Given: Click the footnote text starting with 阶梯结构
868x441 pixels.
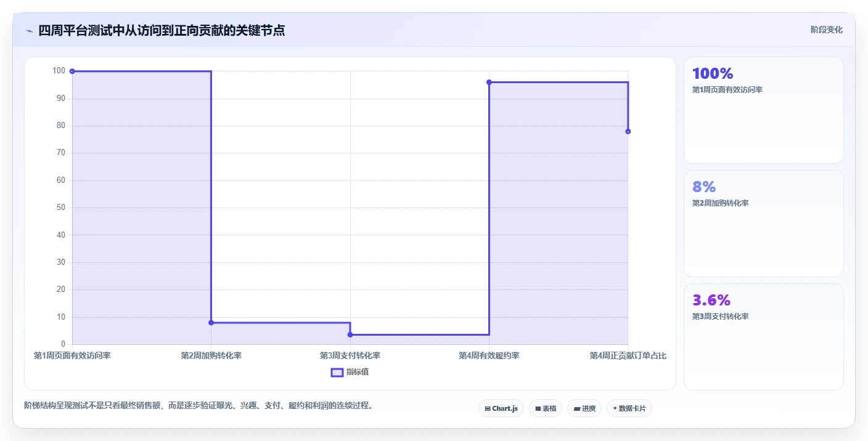Looking at the screenshot, I should pyautogui.click(x=199, y=406).
